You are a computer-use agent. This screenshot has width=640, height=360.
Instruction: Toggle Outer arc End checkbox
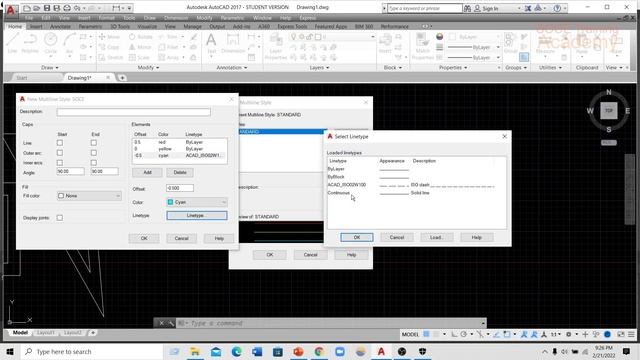click(94, 153)
